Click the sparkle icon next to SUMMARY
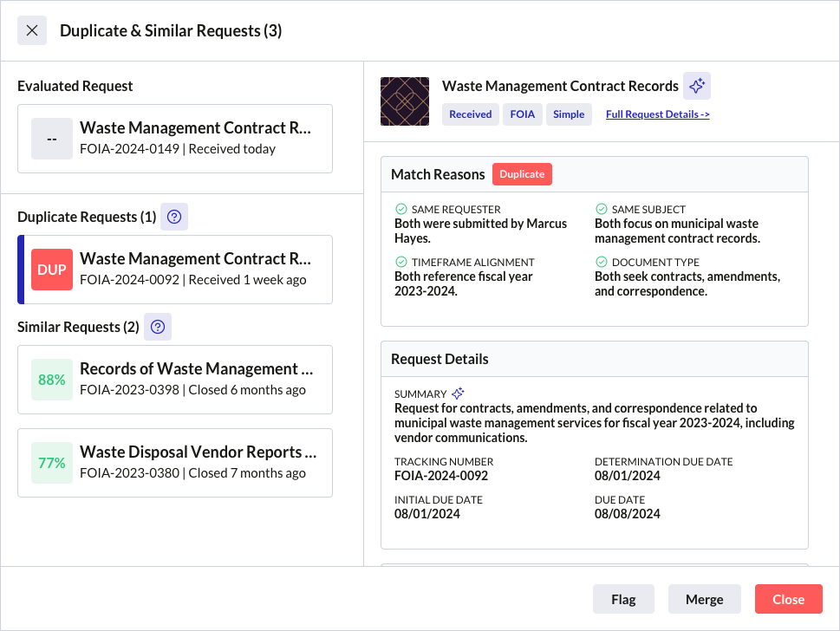The width and height of the screenshot is (840, 631). click(x=456, y=394)
